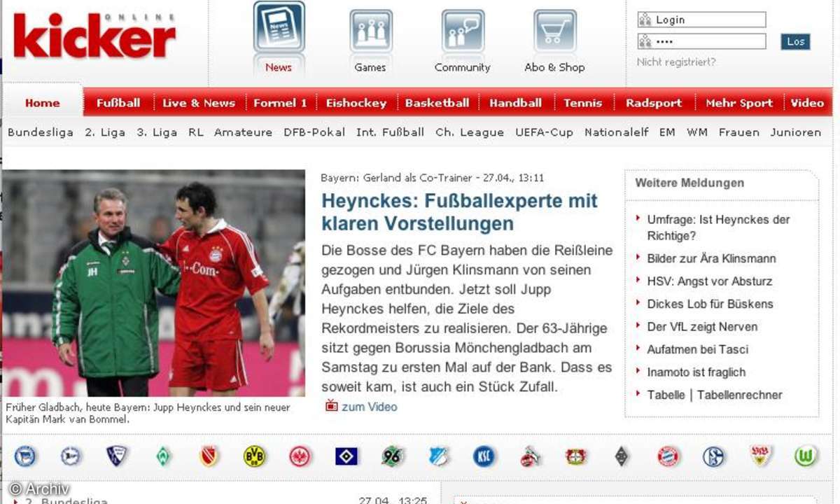Open the Formel 1 menu
840x504 pixels.
point(280,103)
